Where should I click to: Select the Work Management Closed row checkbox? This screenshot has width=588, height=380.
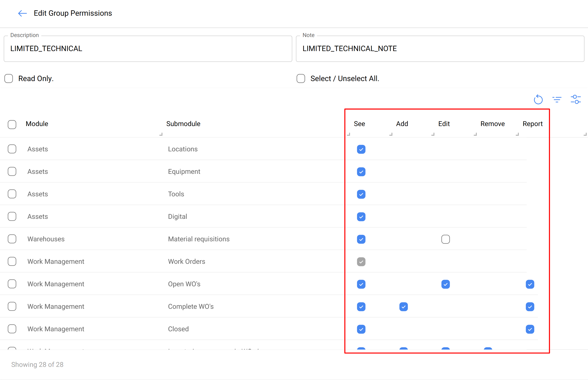(12, 329)
